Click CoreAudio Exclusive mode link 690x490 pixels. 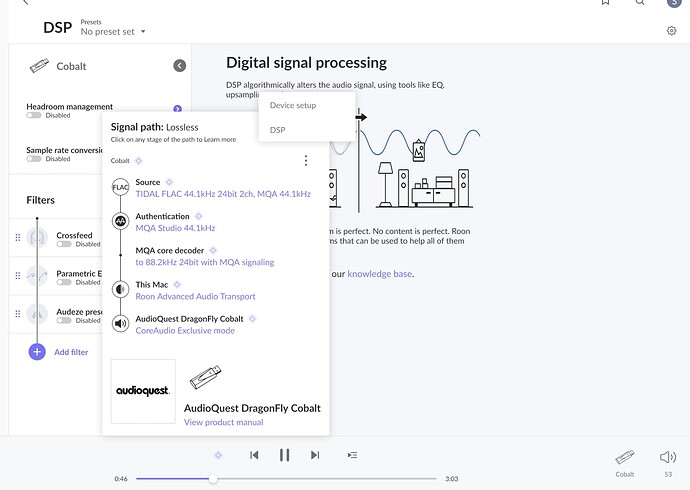[185, 331]
